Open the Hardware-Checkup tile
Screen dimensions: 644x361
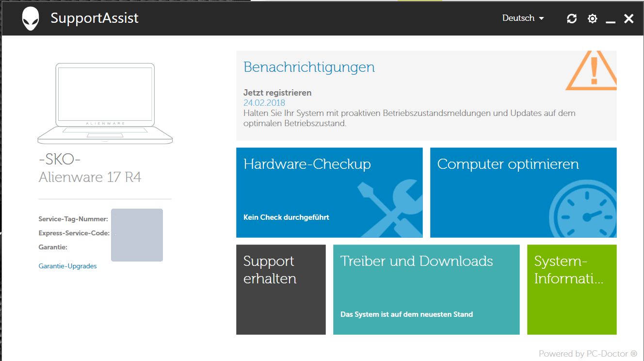329,193
